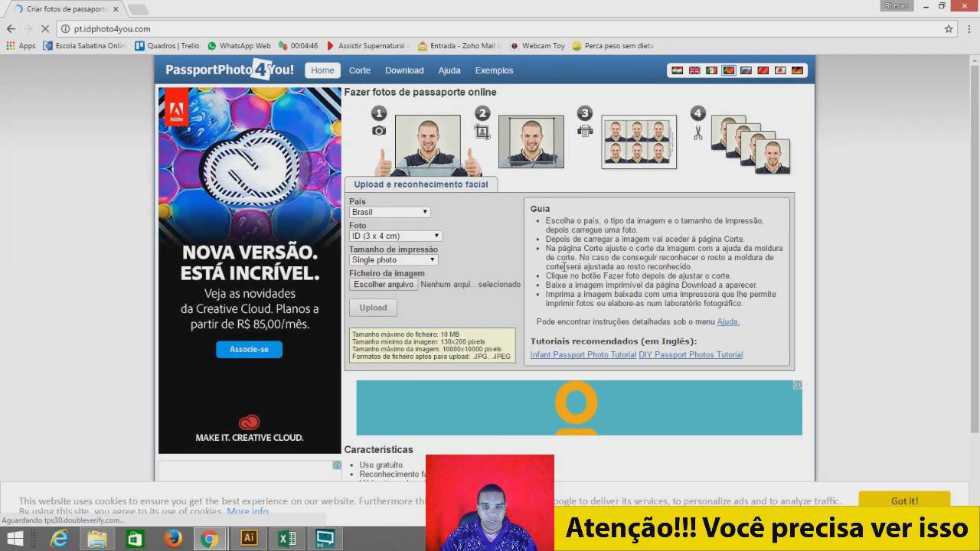Open a new browser tab

point(138,9)
